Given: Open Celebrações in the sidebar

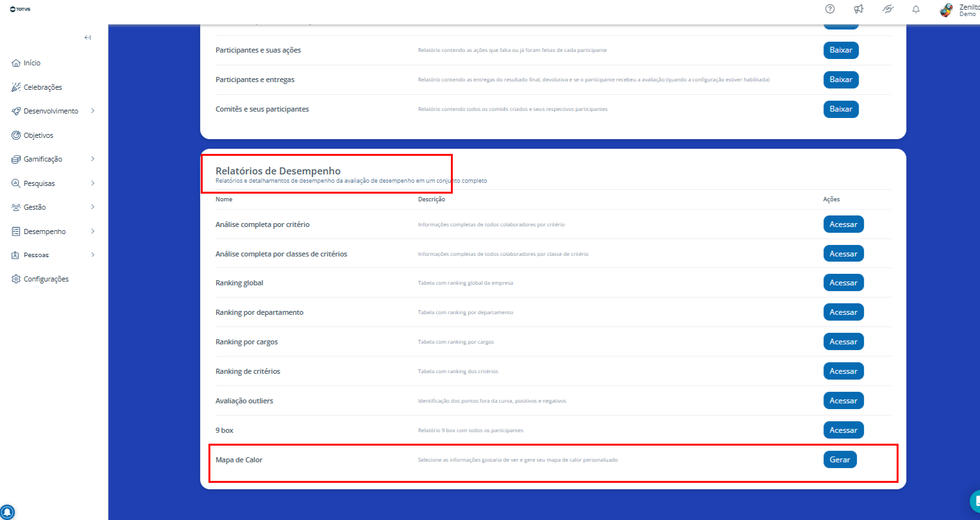Looking at the screenshot, I should 37,87.
